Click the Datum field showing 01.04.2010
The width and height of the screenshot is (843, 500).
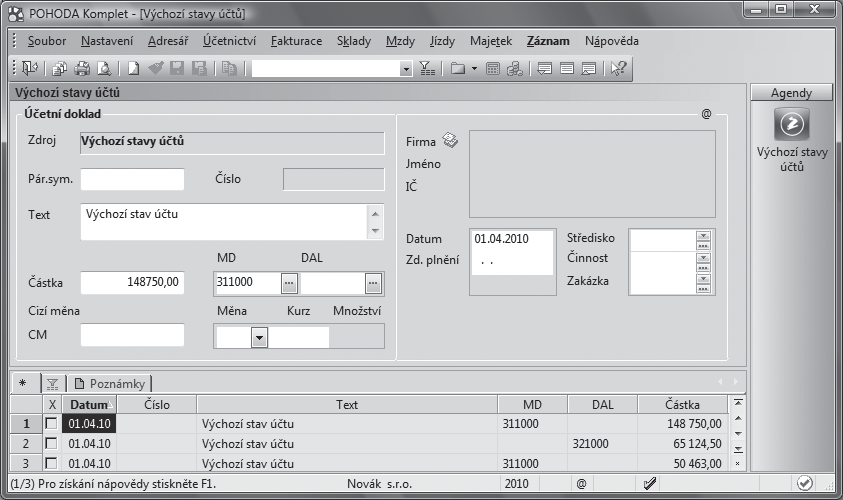(x=512, y=239)
